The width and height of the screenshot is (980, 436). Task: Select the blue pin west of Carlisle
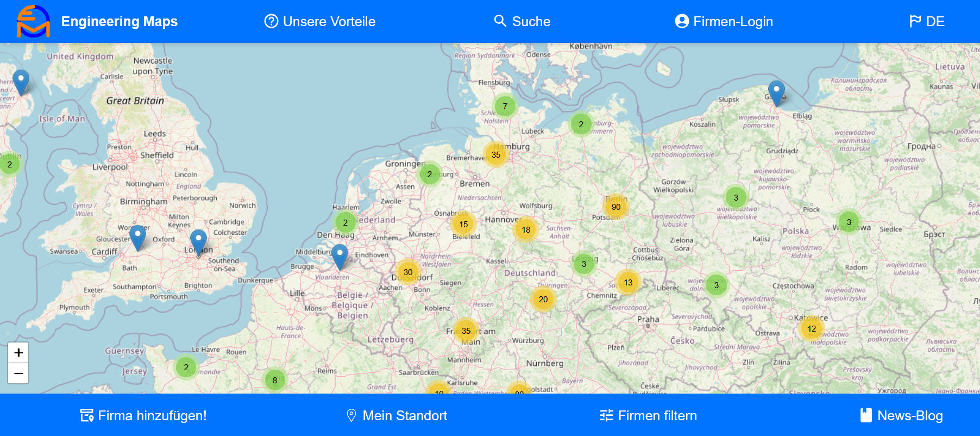click(x=21, y=83)
